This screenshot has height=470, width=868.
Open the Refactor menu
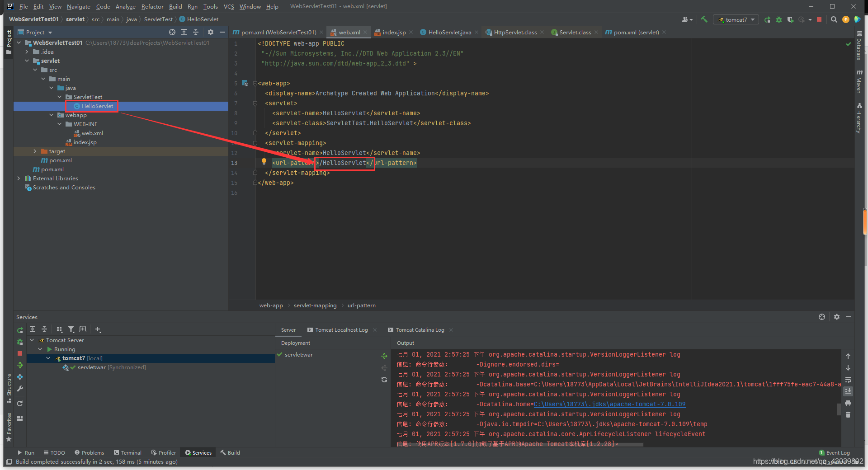tap(152, 6)
